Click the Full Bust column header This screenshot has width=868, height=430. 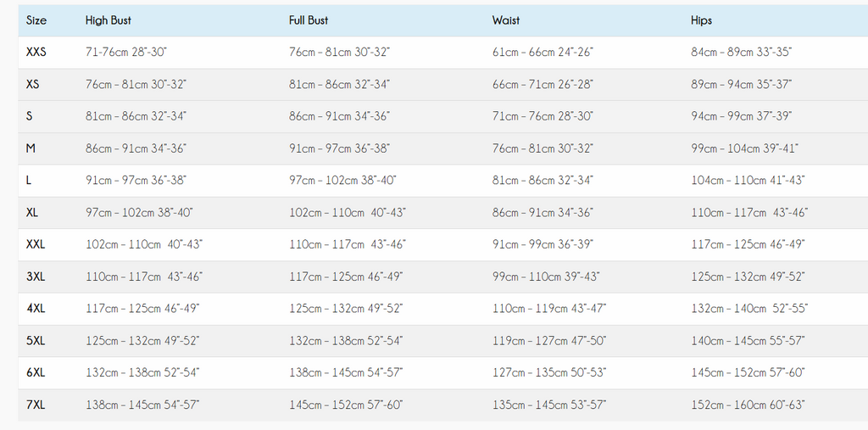[x=309, y=20]
